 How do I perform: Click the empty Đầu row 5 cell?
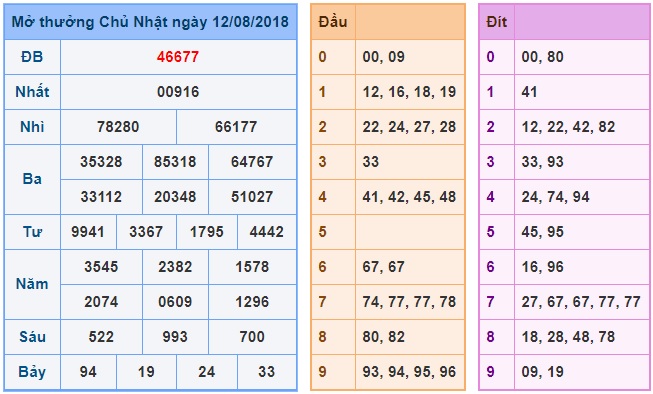410,232
